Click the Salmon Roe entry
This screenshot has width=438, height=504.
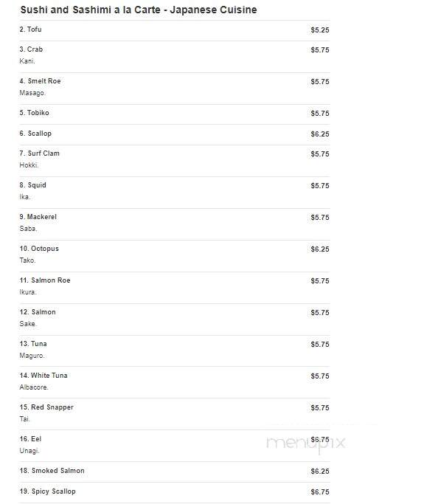pos(175,288)
